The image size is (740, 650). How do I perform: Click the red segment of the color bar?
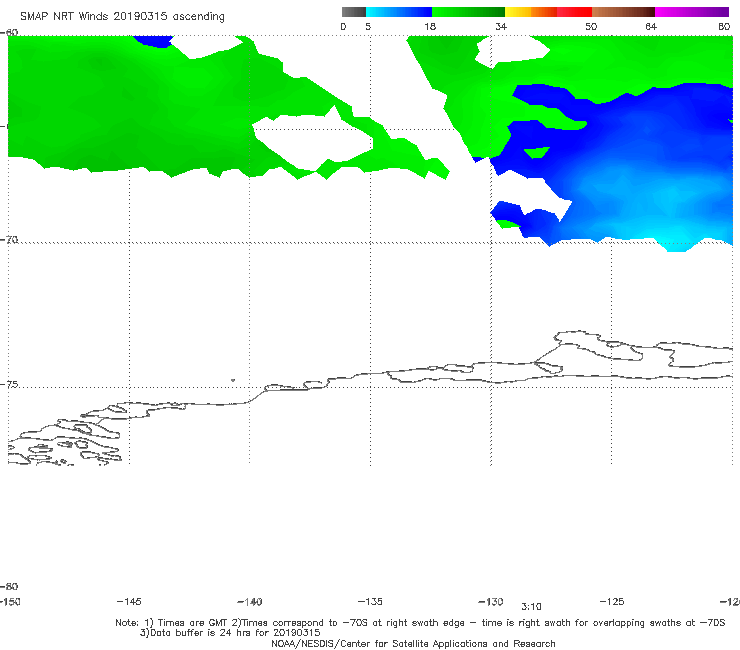click(x=574, y=12)
